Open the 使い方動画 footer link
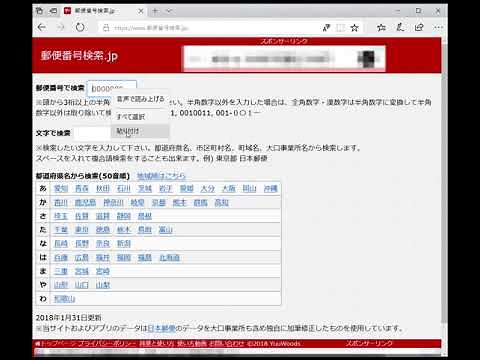The width and height of the screenshot is (480, 360). tap(192, 343)
